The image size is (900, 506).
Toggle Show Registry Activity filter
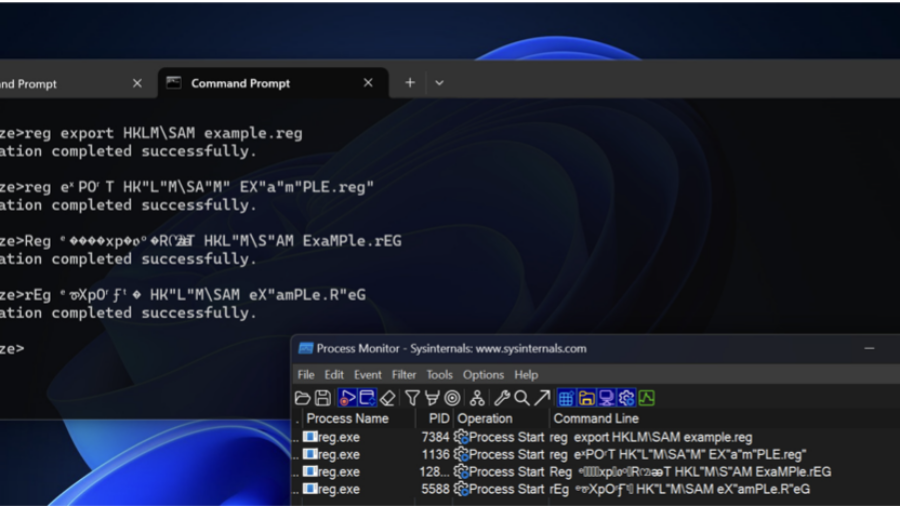coord(566,398)
